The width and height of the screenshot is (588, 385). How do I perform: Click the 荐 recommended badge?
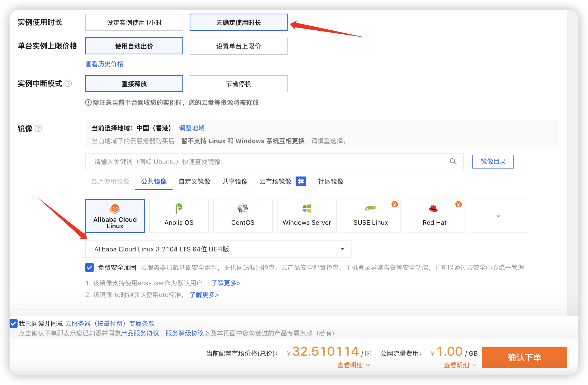(x=301, y=181)
